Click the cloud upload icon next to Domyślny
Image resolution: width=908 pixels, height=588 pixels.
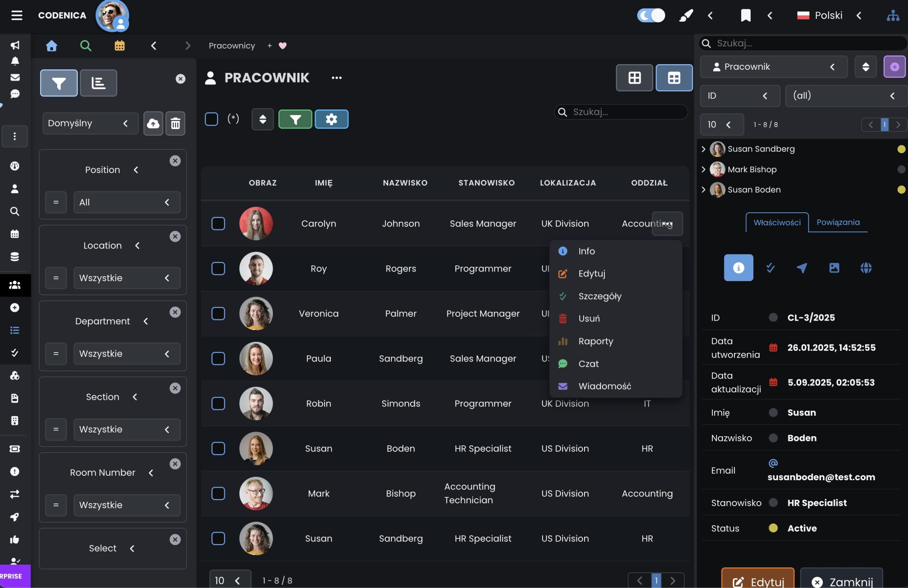(153, 124)
